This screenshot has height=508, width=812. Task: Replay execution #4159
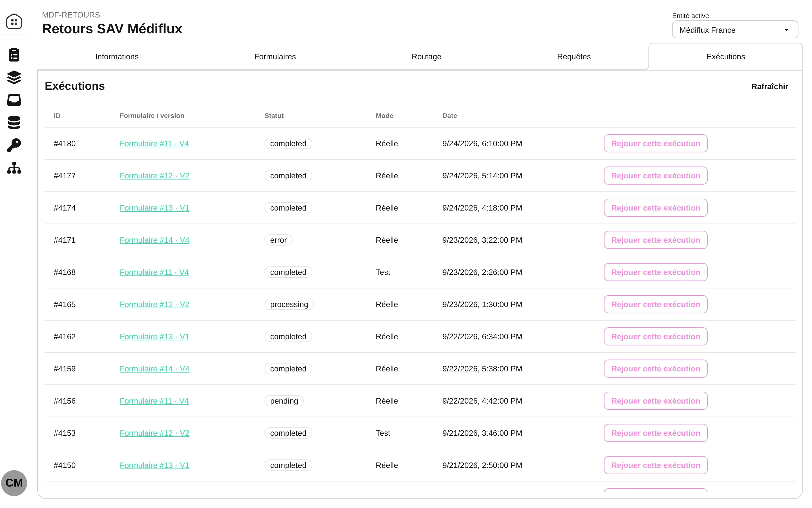655,369
